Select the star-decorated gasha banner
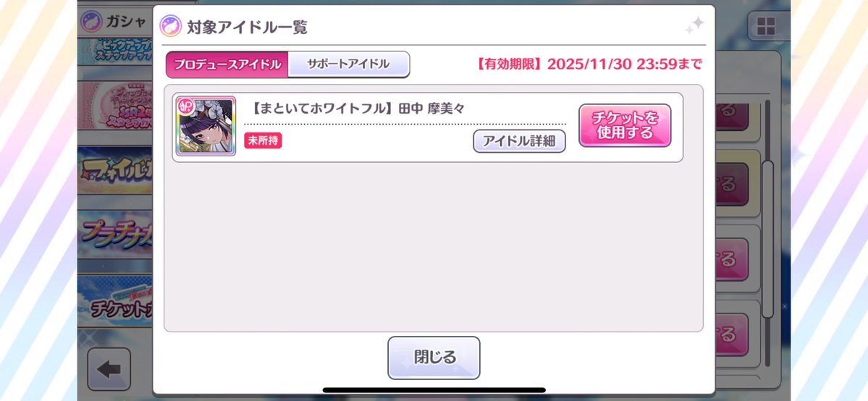Screen dimensions: 868x401 [x=115, y=171]
